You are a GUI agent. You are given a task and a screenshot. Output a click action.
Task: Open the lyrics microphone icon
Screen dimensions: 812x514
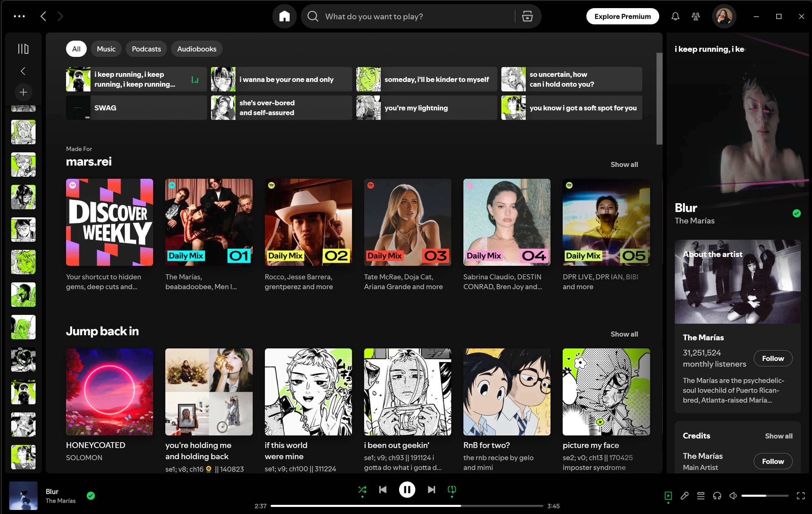pos(684,496)
